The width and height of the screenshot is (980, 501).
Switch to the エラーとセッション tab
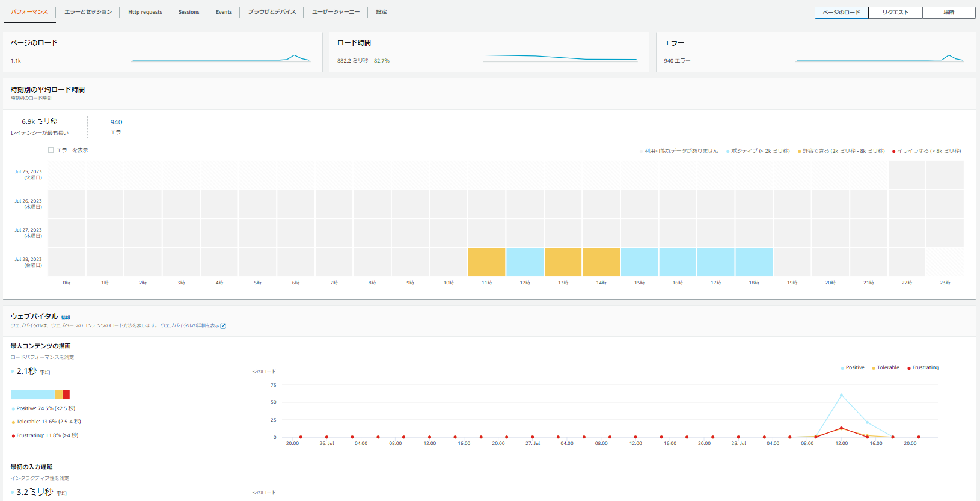point(88,12)
